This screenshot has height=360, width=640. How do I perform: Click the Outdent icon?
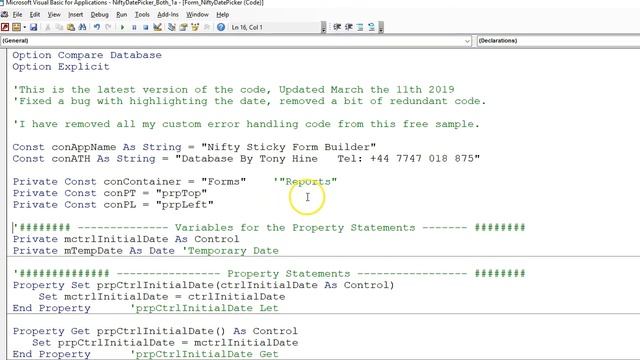pyautogui.click(x=349, y=27)
